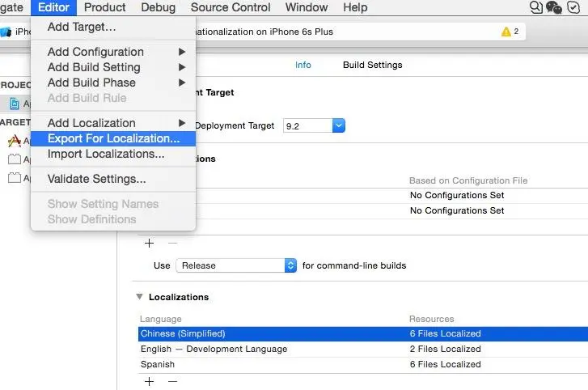This screenshot has height=390, width=588.
Task: Click first No Configurations Set cell
Action: coord(457,195)
